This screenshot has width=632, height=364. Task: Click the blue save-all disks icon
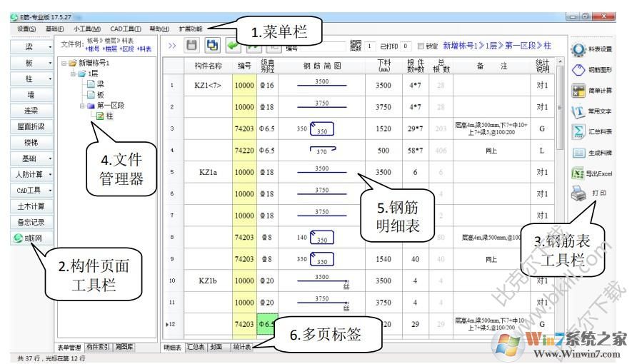click(212, 46)
